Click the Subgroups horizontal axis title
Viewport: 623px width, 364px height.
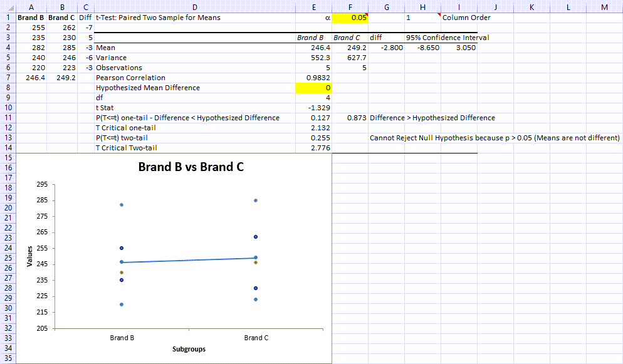(190, 349)
